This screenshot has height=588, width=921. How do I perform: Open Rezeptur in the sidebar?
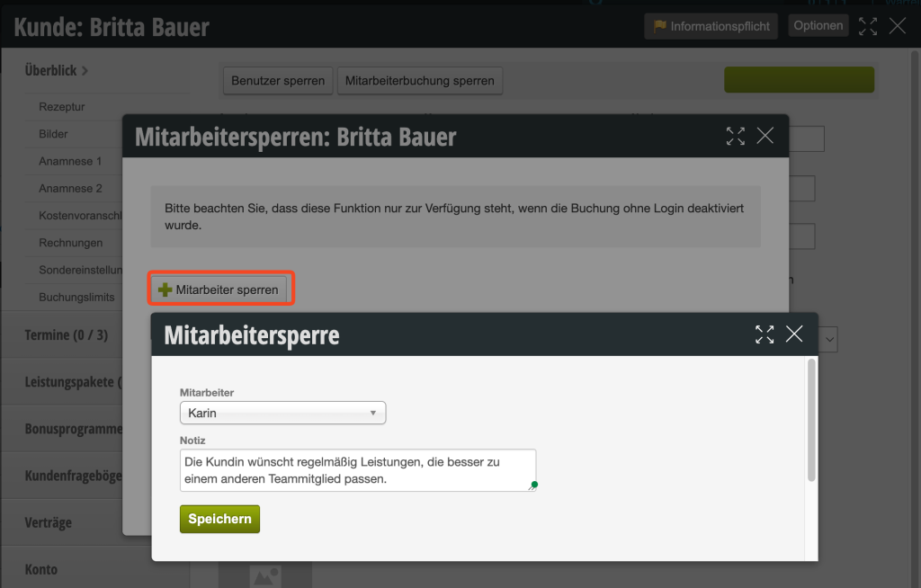click(x=61, y=107)
